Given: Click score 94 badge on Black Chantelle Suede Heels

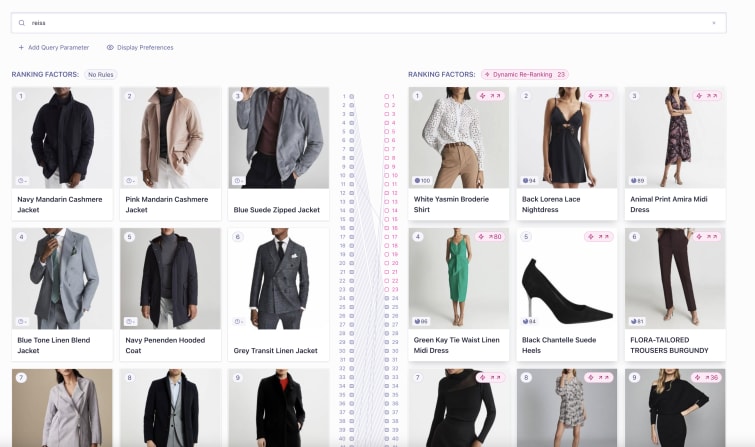Looking at the screenshot, I should [x=529, y=321].
